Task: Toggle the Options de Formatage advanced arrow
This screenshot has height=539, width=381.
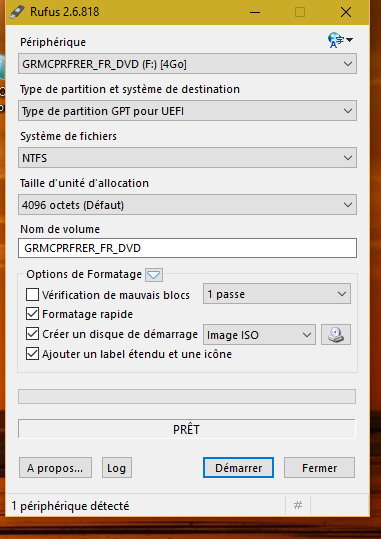Action: [154, 275]
